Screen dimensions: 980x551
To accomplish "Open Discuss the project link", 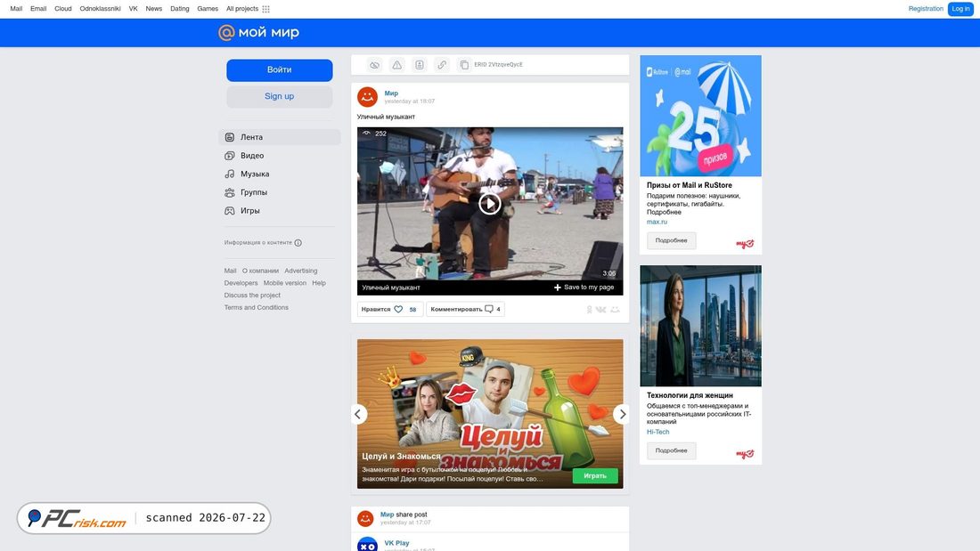I will tap(252, 296).
